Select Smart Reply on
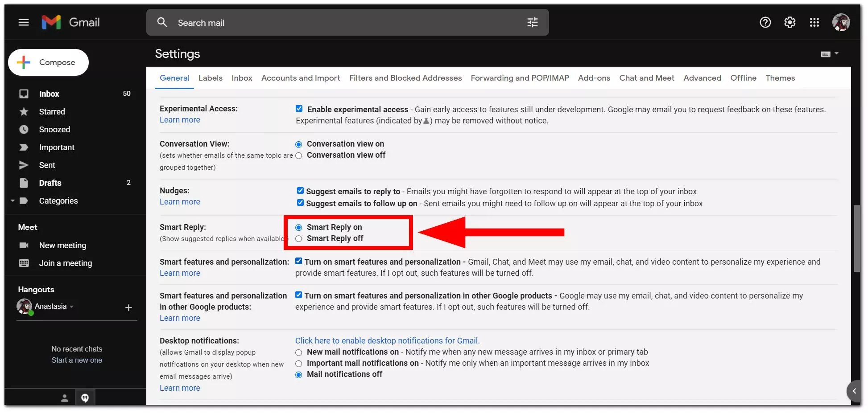The height and width of the screenshot is (413, 868). point(299,228)
